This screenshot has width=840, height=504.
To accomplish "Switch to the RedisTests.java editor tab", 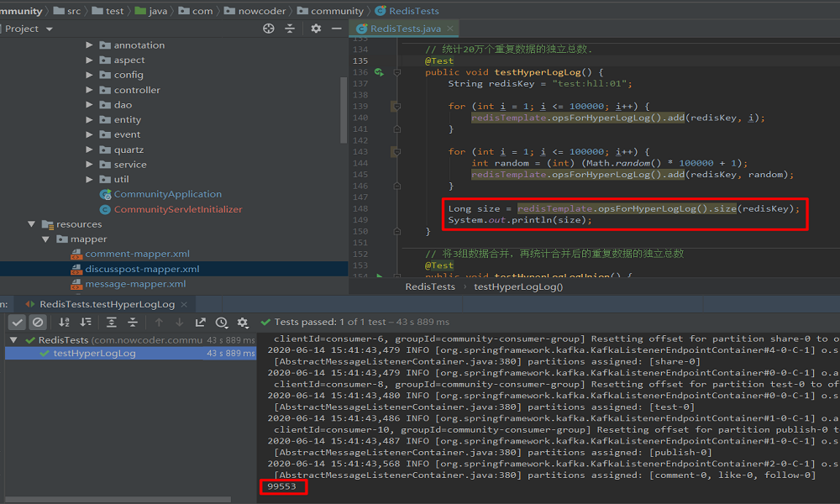I will pos(406,29).
